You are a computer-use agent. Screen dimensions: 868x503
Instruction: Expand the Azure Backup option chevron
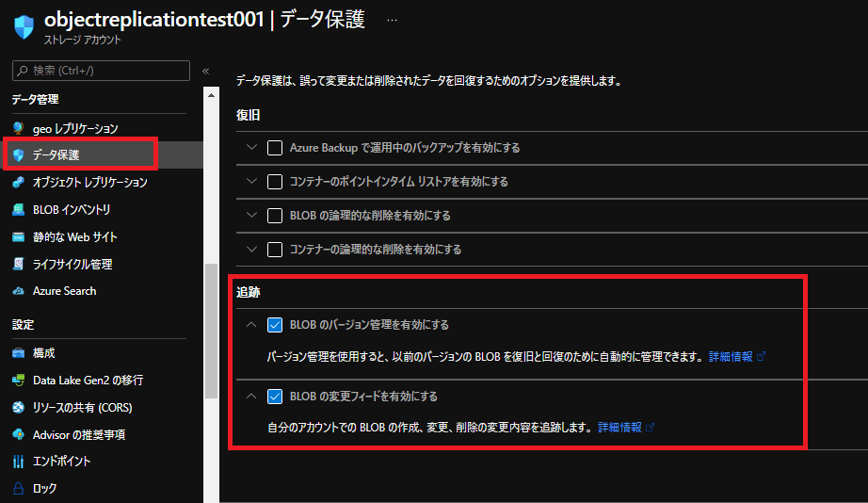coord(252,147)
